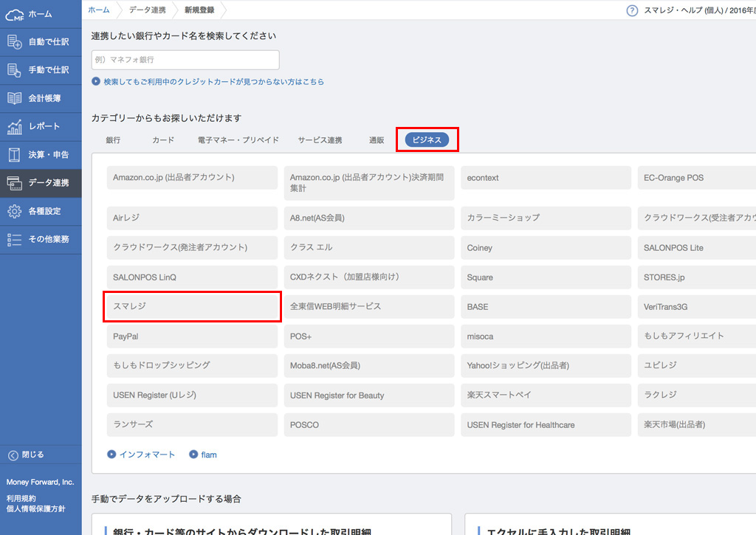This screenshot has width=756, height=535.
Task: Click the ホーム breadcrumb link
Action: tap(99, 10)
